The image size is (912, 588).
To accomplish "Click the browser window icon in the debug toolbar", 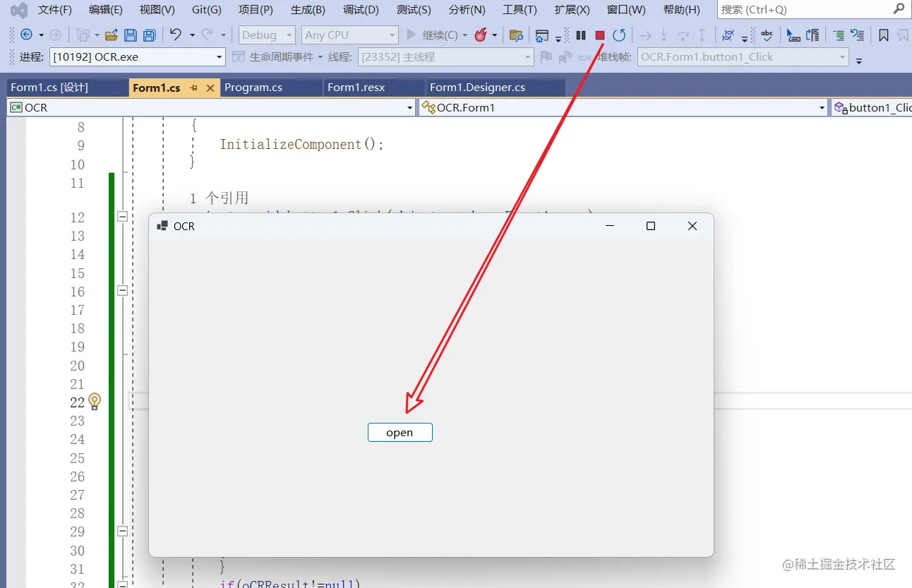I will click(542, 35).
